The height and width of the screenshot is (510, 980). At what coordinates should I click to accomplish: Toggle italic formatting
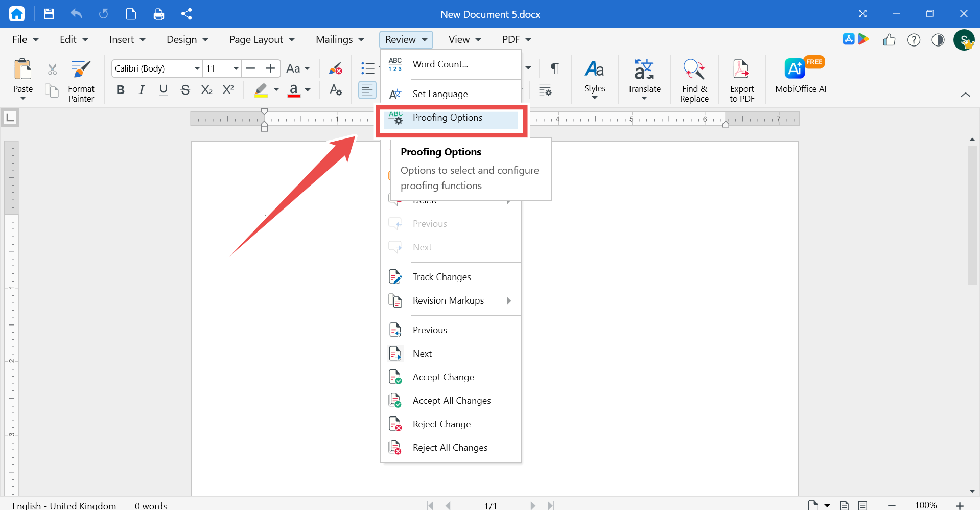[142, 90]
